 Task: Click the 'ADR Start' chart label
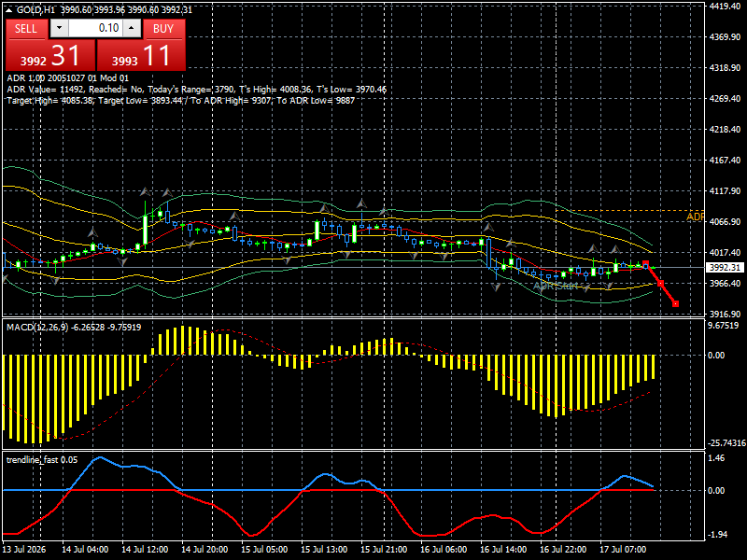tap(555, 287)
